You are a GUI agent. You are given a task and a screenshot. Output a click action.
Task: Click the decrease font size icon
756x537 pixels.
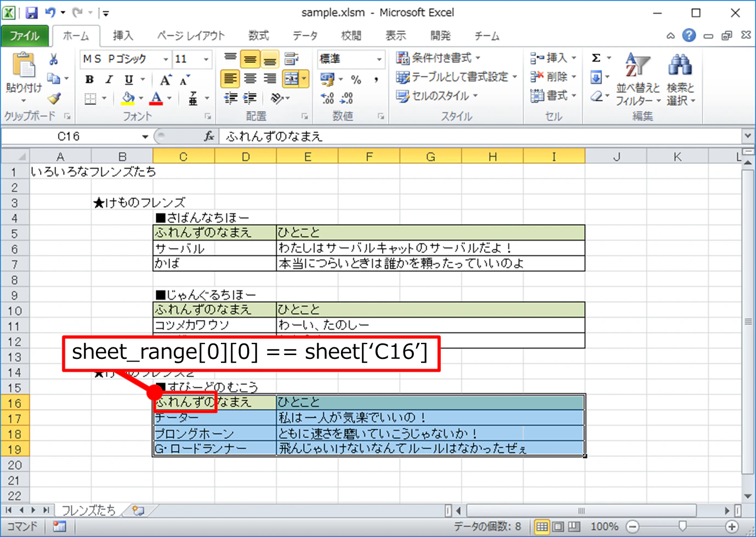click(x=185, y=79)
